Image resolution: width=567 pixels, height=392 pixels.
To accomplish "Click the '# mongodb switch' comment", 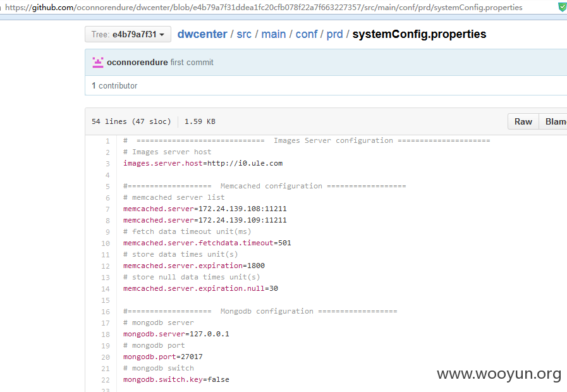I will click(159, 368).
